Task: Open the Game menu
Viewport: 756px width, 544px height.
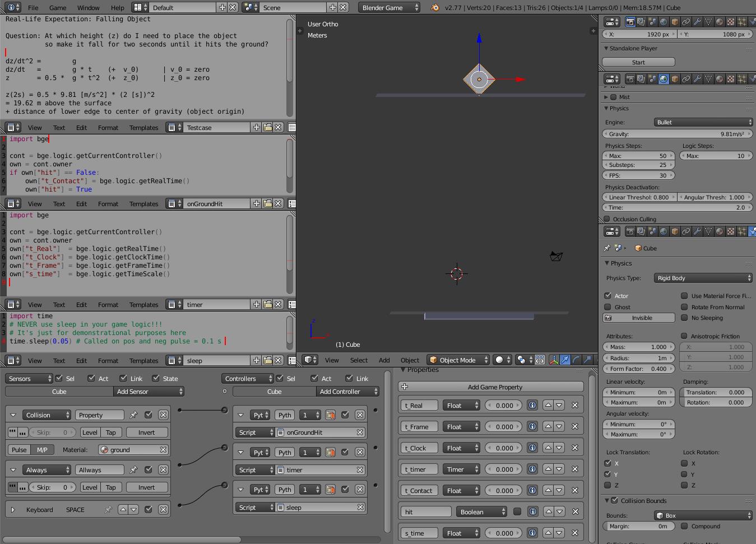Action: pos(58,8)
